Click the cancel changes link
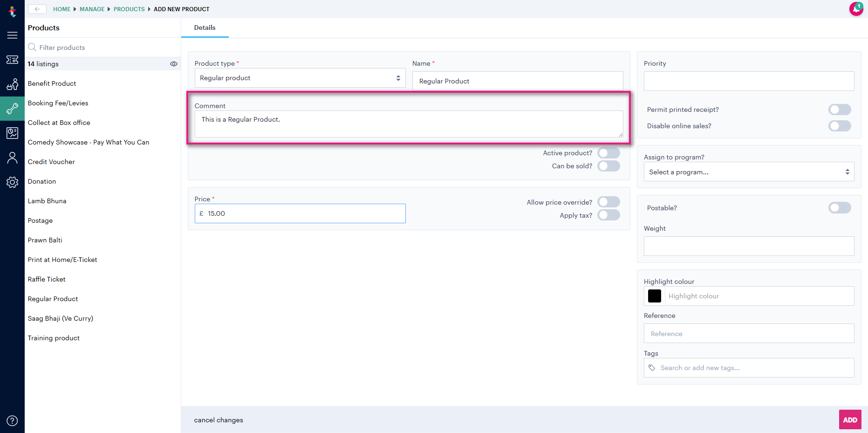Screen dimensions: 868x433 218,419
